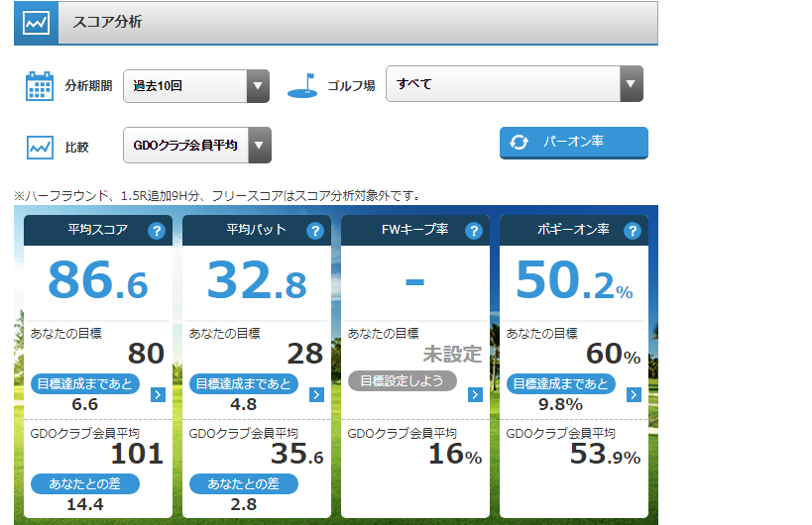Click 目標達成まであと badge under ボギーオン率
Image resolution: width=812 pixels, height=525 pixels.
[561, 384]
